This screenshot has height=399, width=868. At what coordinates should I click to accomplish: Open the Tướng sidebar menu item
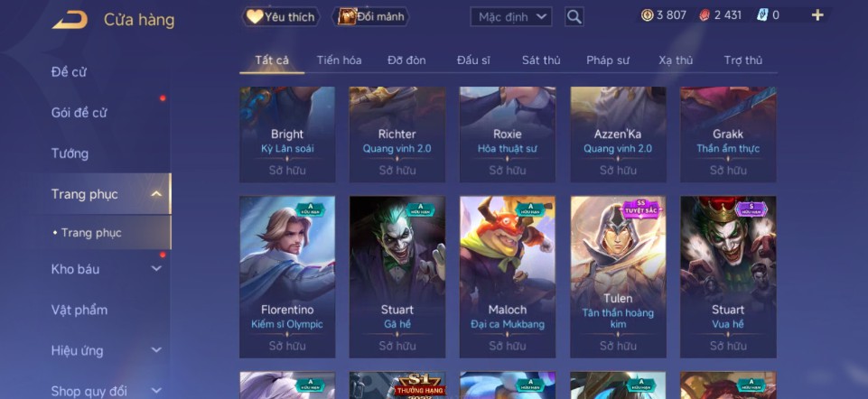70,153
